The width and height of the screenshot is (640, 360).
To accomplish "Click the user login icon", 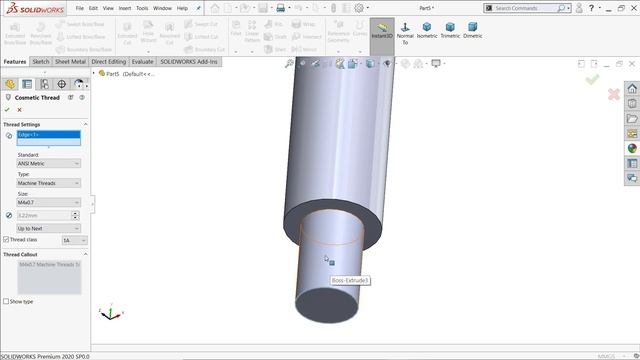I will coord(579,8).
